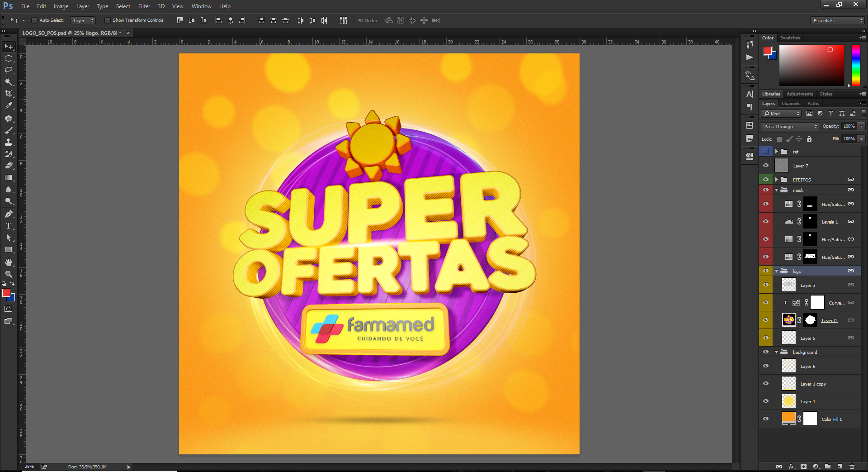Select the Clone Stamp tool
This screenshot has width=868, height=472.
pos(9,142)
